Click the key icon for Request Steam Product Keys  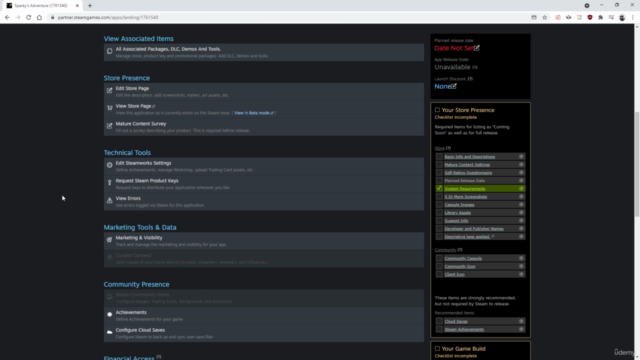(109, 183)
